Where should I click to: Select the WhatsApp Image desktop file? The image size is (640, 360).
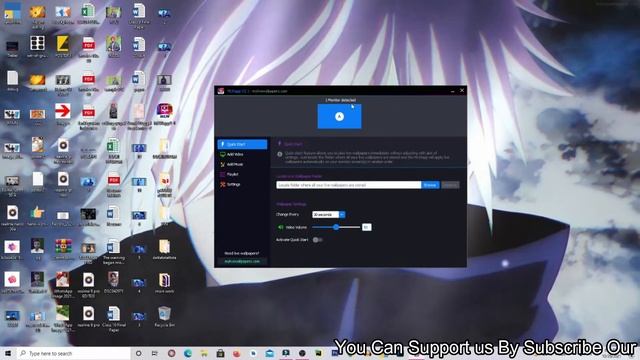pyautogui.click(x=63, y=285)
